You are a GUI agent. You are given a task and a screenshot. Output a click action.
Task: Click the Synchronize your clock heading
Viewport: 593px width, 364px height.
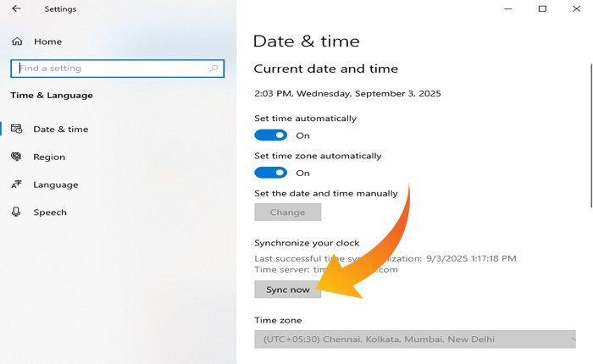(x=307, y=243)
